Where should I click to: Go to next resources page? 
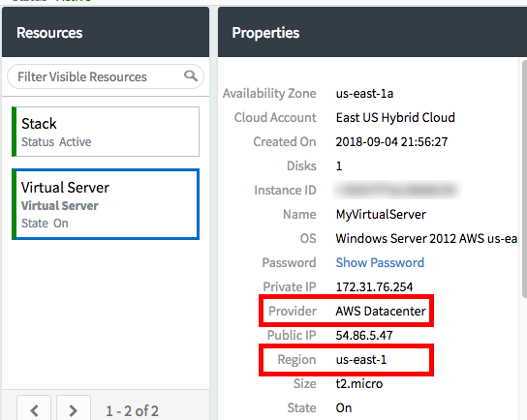74,408
